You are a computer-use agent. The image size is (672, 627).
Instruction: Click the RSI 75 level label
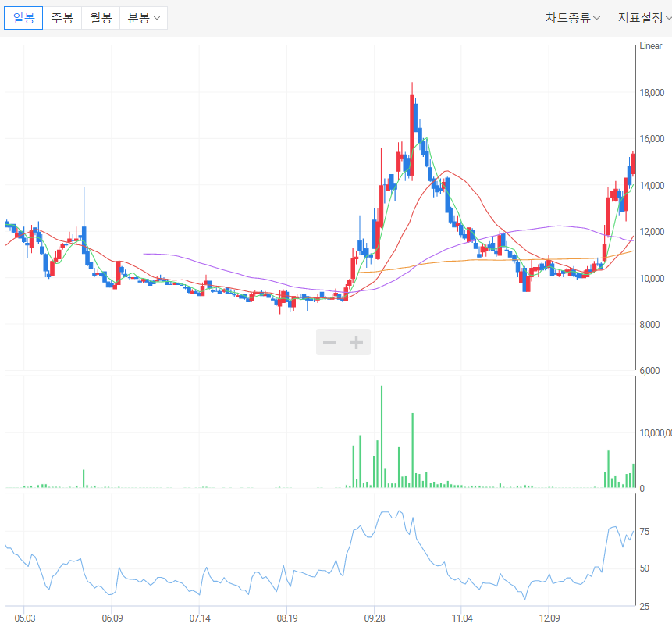[645, 532]
